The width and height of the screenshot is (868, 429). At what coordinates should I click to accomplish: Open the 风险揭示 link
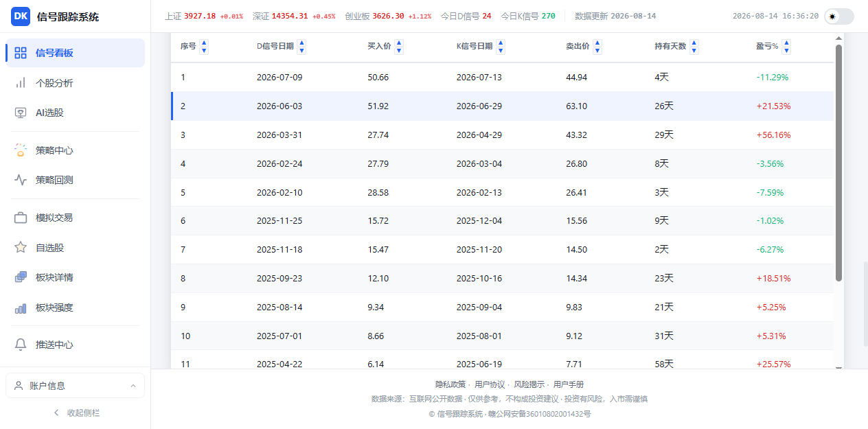tap(529, 384)
